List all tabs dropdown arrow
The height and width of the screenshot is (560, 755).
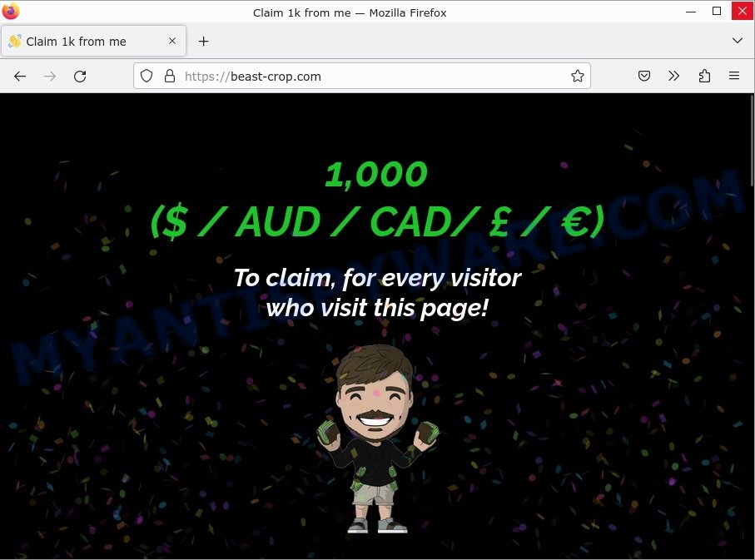[737, 41]
